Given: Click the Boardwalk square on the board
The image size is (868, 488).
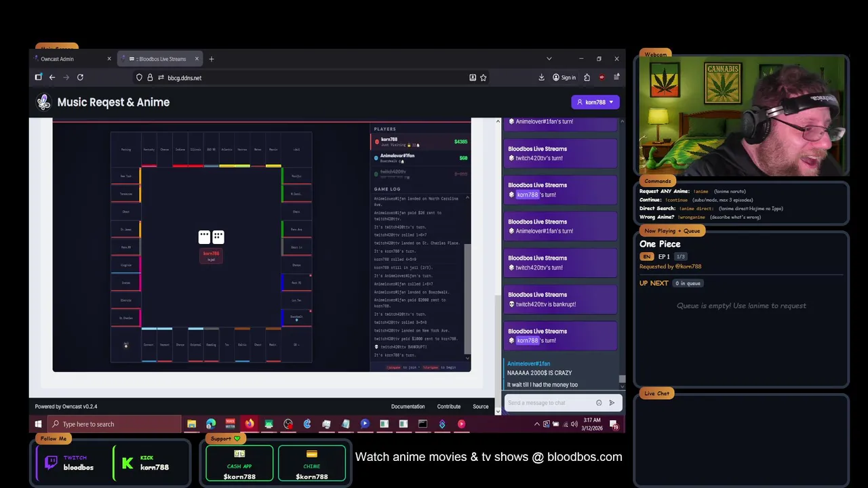Looking at the screenshot, I should click(x=296, y=317).
